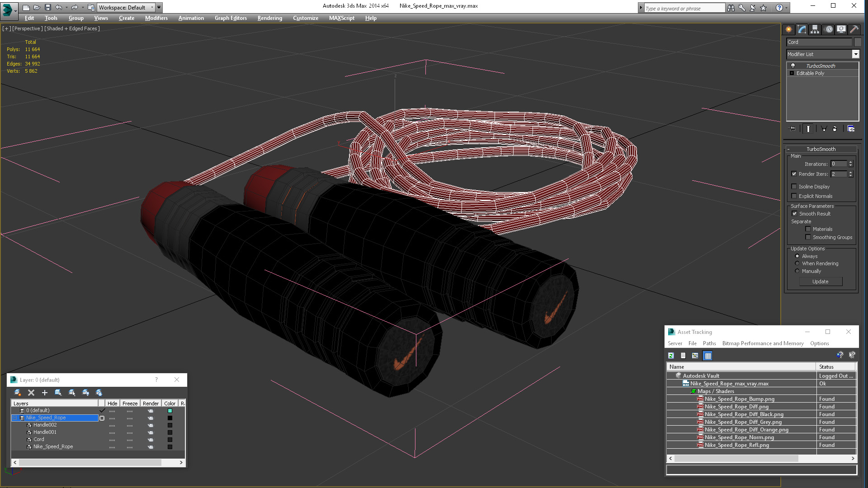
Task: Open Bitmap Performance and Memory menu
Action: 763,343
